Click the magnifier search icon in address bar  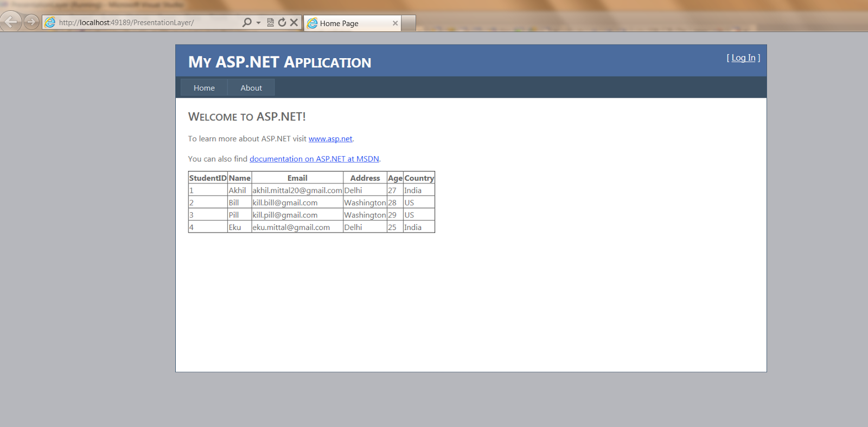coord(247,22)
